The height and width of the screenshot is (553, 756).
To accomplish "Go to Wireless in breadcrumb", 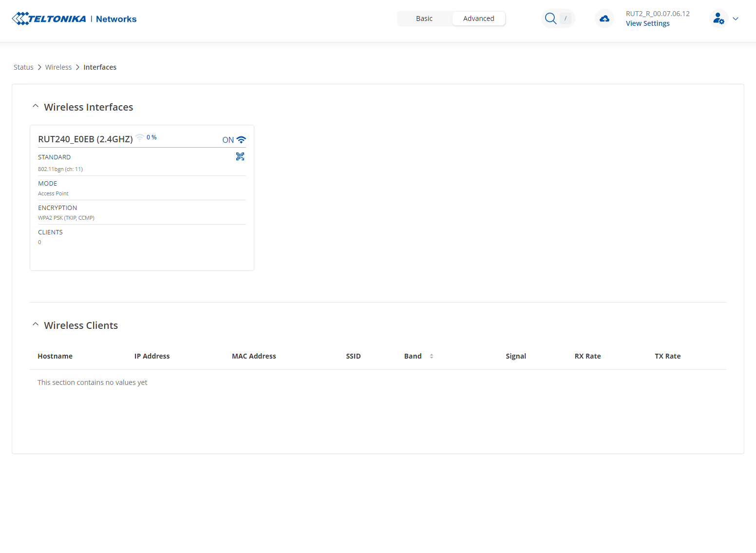I will pos(58,67).
